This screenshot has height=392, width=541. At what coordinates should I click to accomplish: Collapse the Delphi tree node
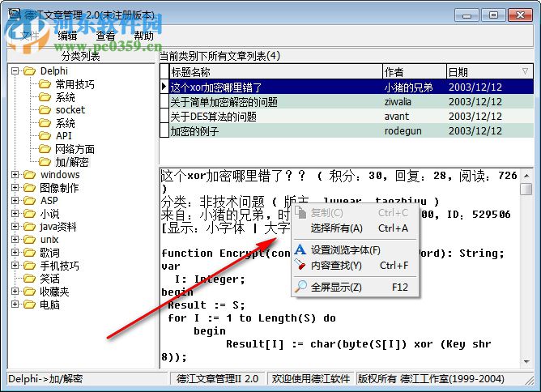click(x=15, y=71)
